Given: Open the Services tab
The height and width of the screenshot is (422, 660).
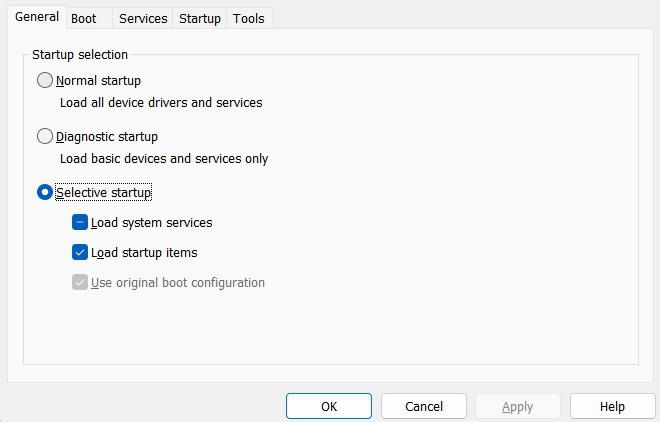Looking at the screenshot, I should (142, 18).
